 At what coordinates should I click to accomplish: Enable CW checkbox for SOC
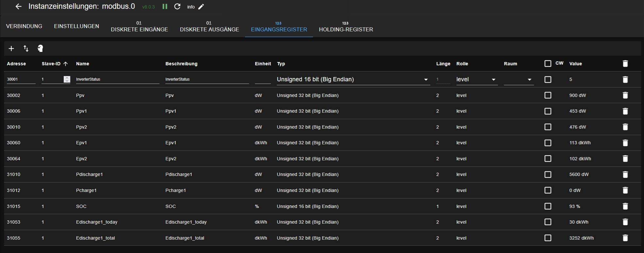(548, 206)
